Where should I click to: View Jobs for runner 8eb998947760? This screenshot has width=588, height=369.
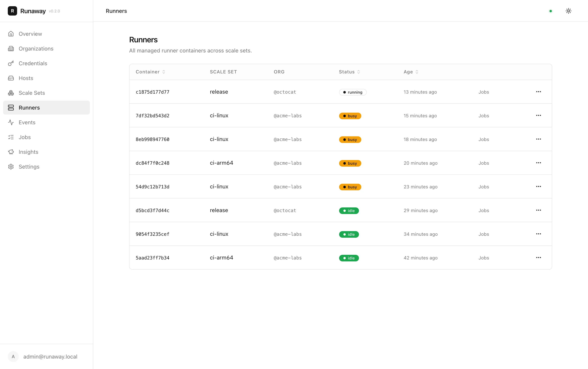pos(484,139)
